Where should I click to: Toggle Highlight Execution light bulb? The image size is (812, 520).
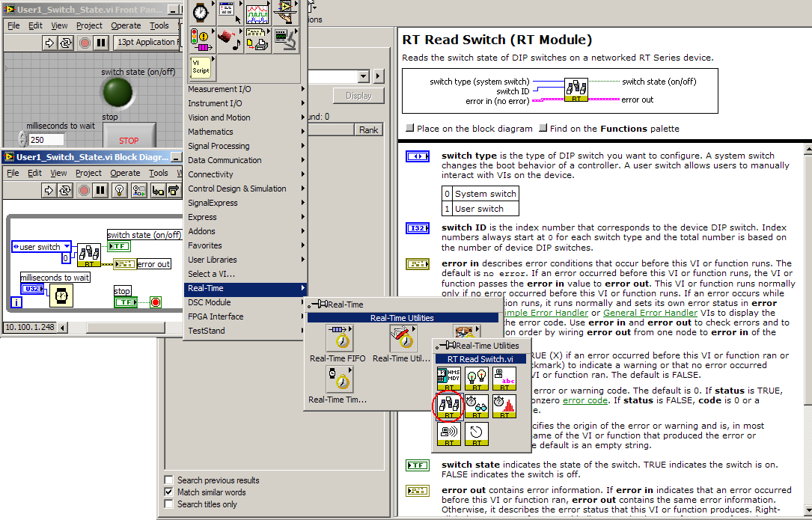(120, 190)
